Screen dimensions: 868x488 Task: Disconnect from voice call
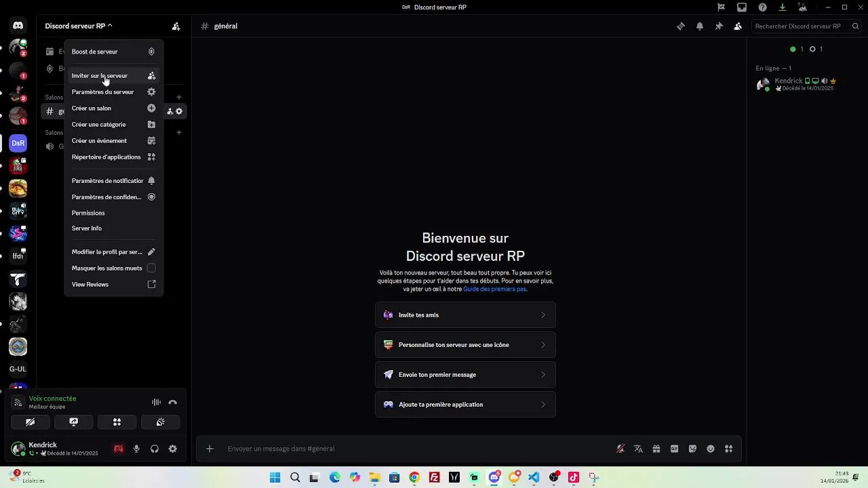click(x=173, y=403)
